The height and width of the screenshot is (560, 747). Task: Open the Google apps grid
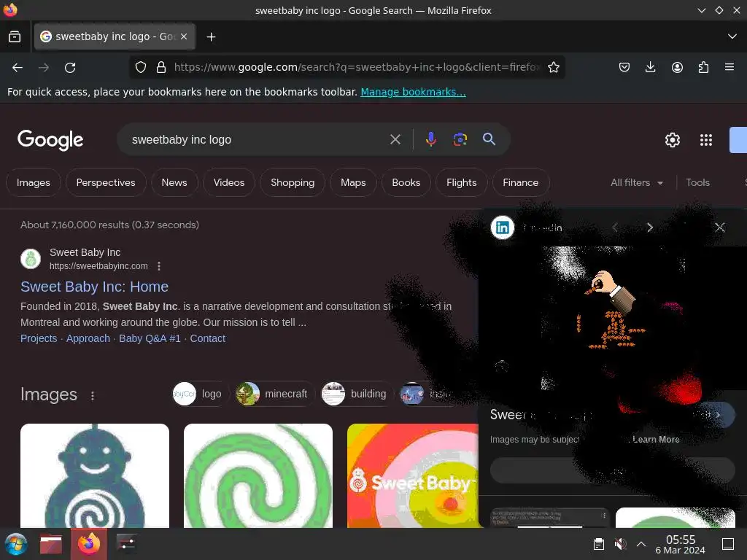[706, 140]
